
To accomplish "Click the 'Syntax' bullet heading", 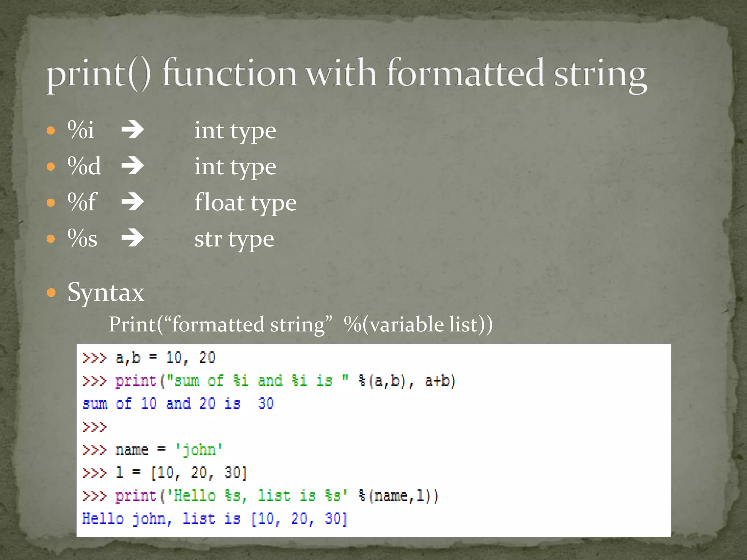I will (x=106, y=293).
